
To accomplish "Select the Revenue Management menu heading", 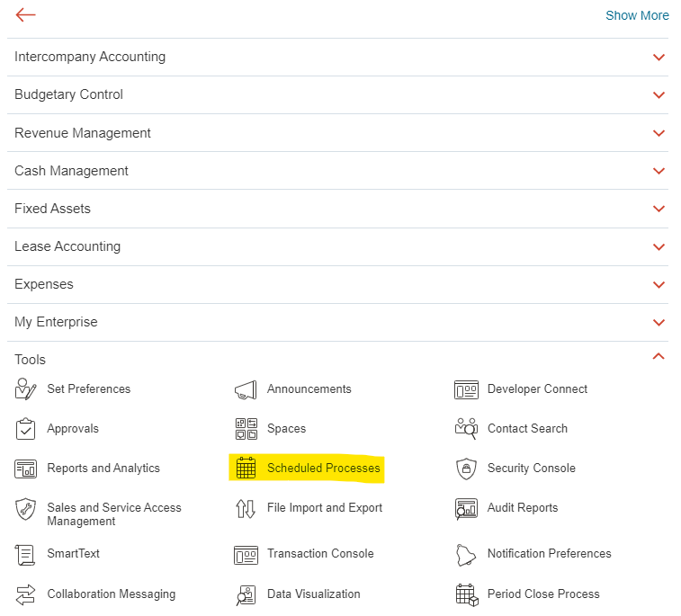I will [x=83, y=133].
